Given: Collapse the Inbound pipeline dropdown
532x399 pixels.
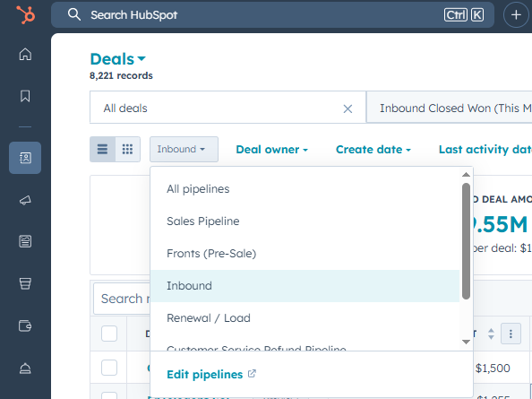Looking at the screenshot, I should coord(184,149).
